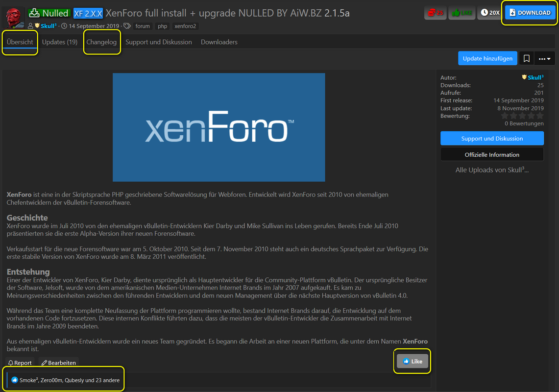
Task: Open Skull's red avatar image
Action: coord(14,18)
